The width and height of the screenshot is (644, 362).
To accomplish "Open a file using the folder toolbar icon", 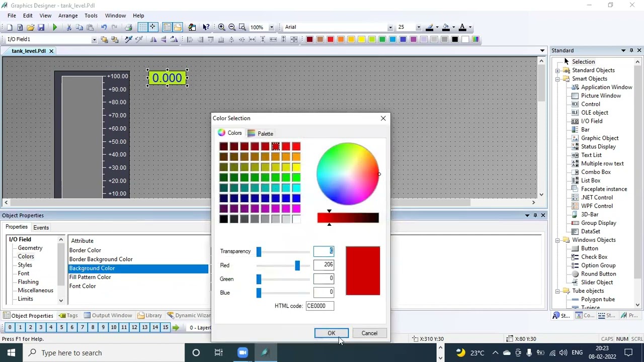I will (31, 27).
